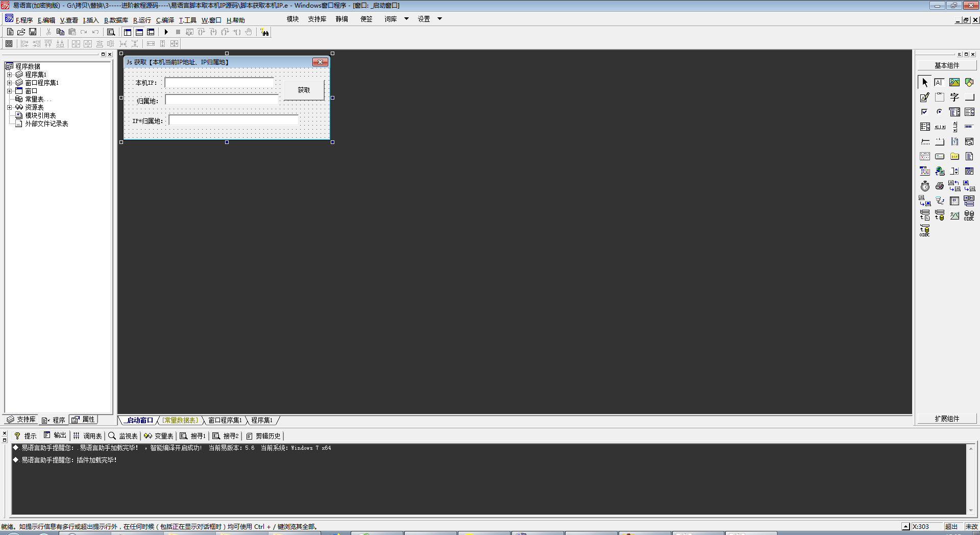
Task: Select the button component icon
Action: 969,97
